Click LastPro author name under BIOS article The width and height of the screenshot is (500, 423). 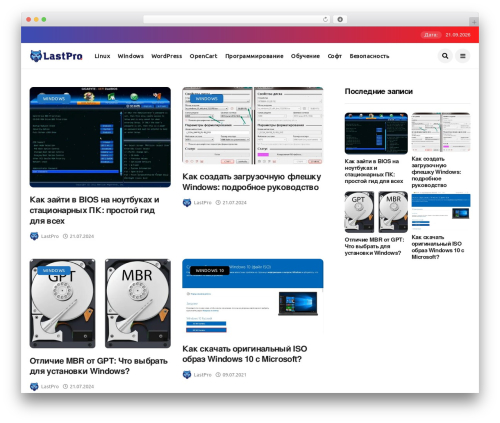[50, 236]
